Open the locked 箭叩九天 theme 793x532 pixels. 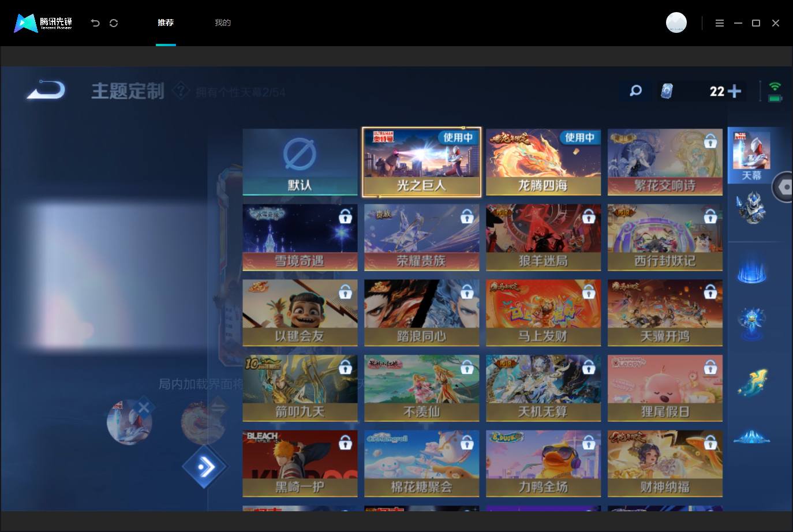(x=300, y=388)
